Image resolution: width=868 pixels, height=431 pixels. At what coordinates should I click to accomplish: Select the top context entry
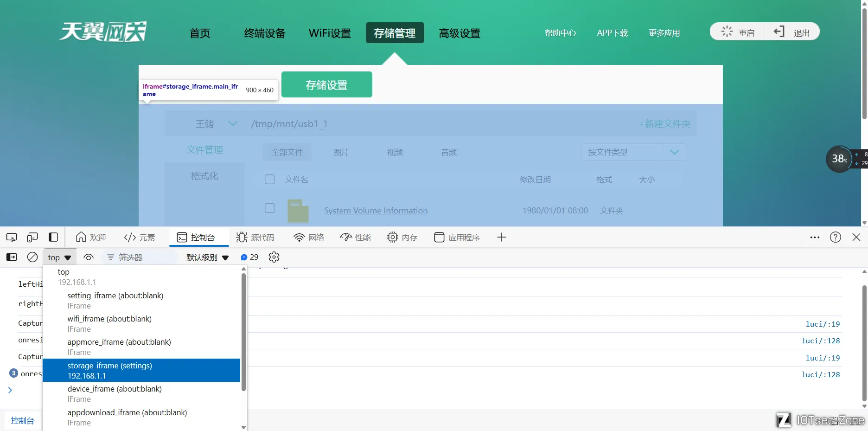pos(141,277)
